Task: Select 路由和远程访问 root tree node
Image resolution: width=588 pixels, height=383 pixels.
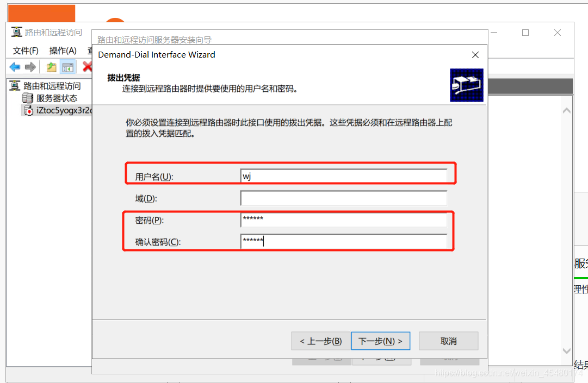Action: click(52, 86)
